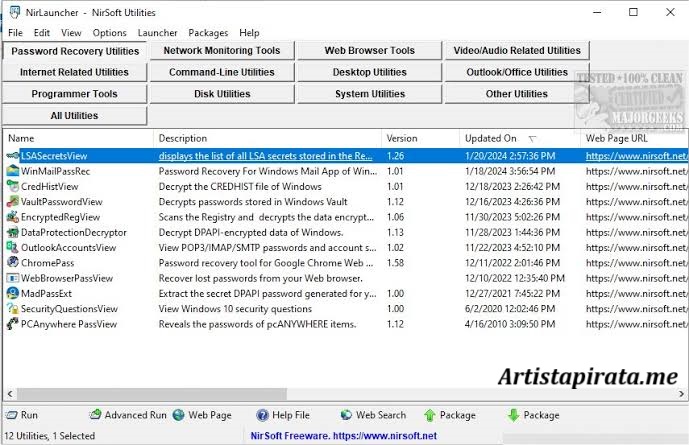
Task: Click the LSASecretsView key icon
Action: pos(13,156)
